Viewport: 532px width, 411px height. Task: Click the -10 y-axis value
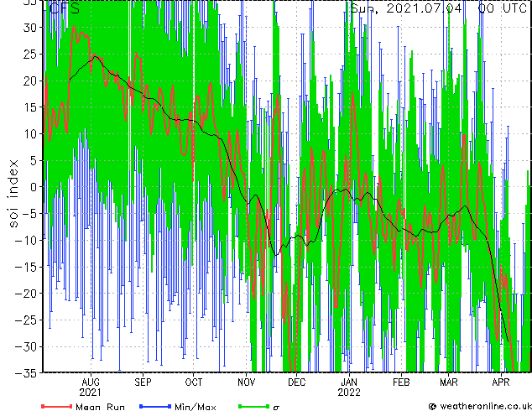(x=27, y=241)
